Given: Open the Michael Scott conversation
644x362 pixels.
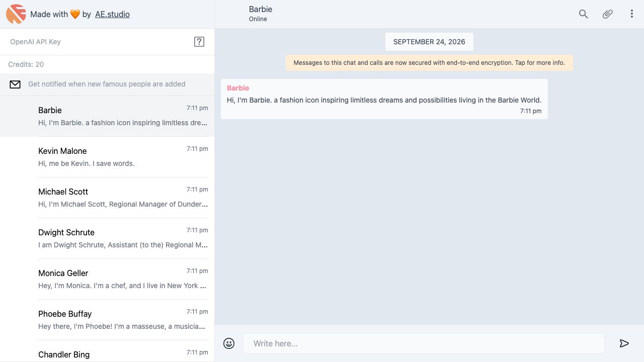Looking at the screenshot, I should pyautogui.click(x=107, y=198).
